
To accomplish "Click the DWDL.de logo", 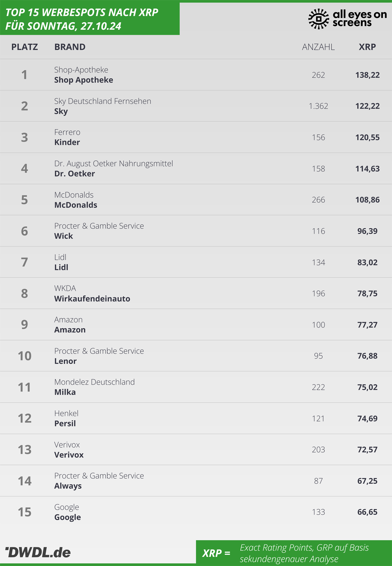I will (x=38, y=552).
